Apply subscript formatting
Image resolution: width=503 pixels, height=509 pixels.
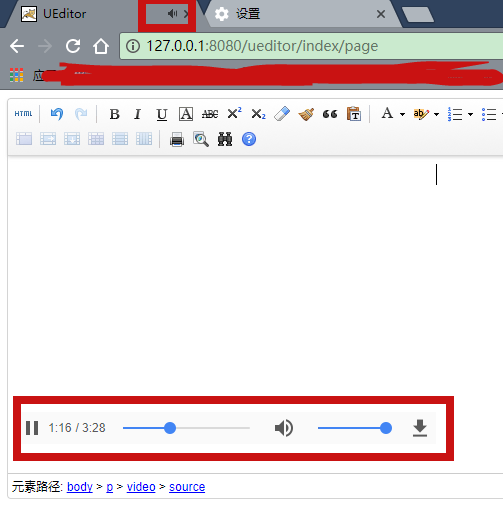258,114
